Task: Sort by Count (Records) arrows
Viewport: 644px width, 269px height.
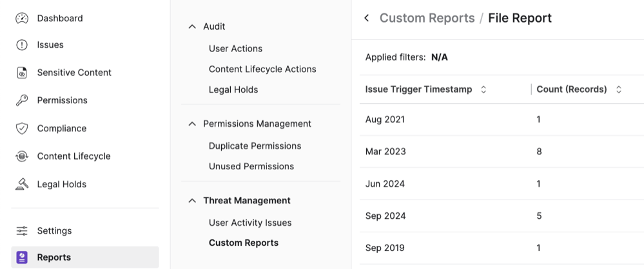Action: pos(618,89)
